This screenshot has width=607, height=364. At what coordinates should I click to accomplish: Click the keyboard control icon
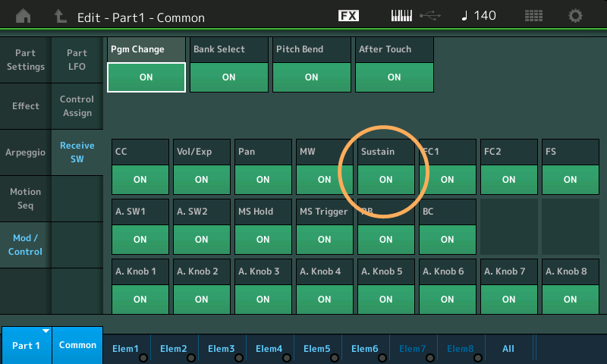click(401, 16)
